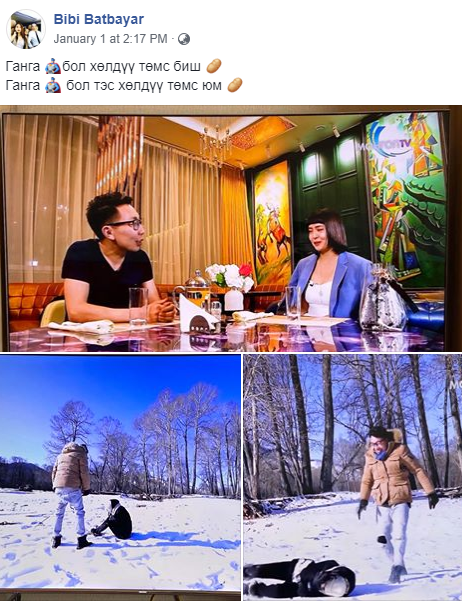The image size is (462, 601).
Task: Click the Bibi Batbayar name link
Action: click(x=99, y=19)
